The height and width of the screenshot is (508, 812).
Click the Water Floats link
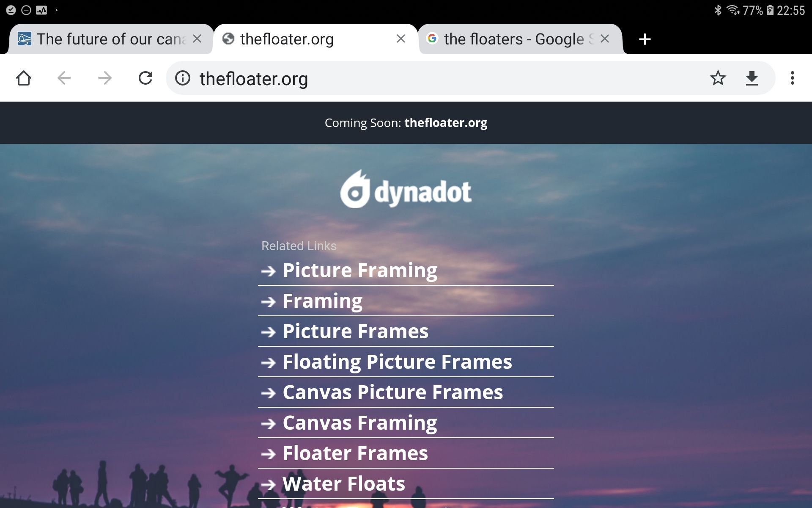click(x=343, y=484)
